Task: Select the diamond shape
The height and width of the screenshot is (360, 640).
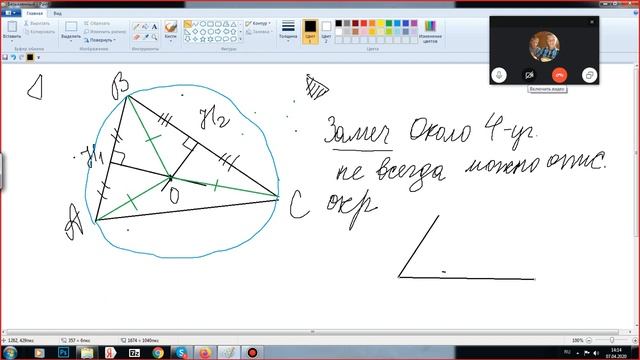Action: coord(195,31)
